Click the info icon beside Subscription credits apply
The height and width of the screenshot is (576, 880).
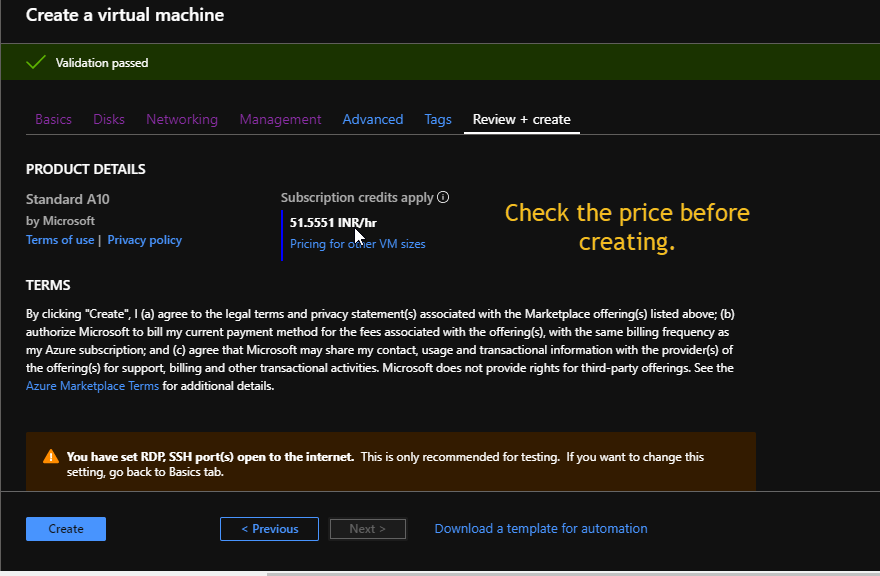[x=443, y=198]
